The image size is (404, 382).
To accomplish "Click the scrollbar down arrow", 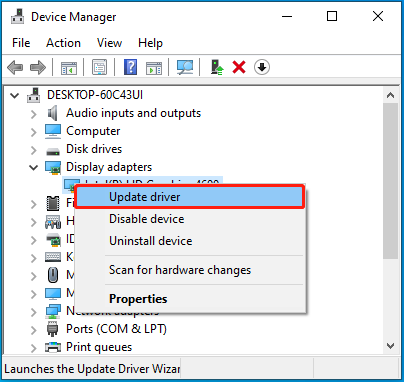I will click(x=390, y=346).
